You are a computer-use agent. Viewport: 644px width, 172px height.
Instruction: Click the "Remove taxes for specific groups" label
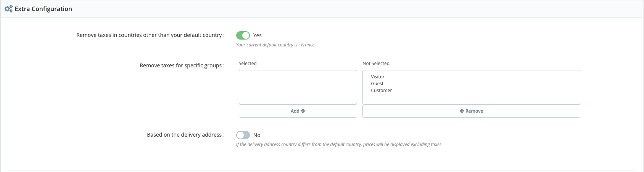(182, 65)
